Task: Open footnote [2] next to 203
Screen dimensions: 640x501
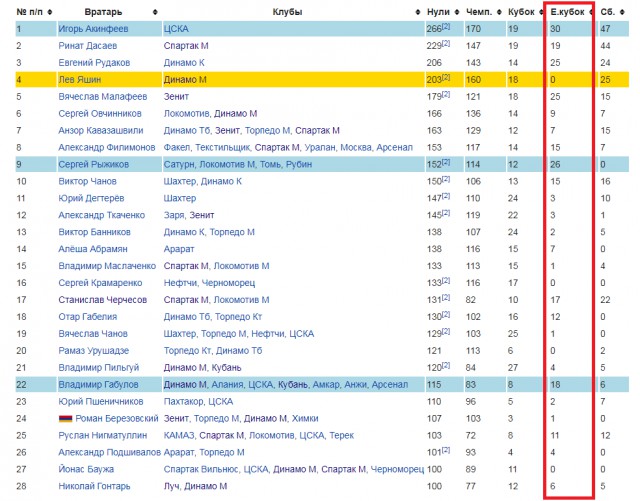Action: (446, 77)
